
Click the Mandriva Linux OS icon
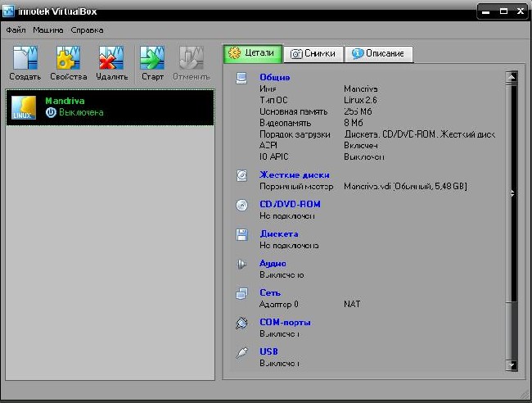pyautogui.click(x=24, y=107)
